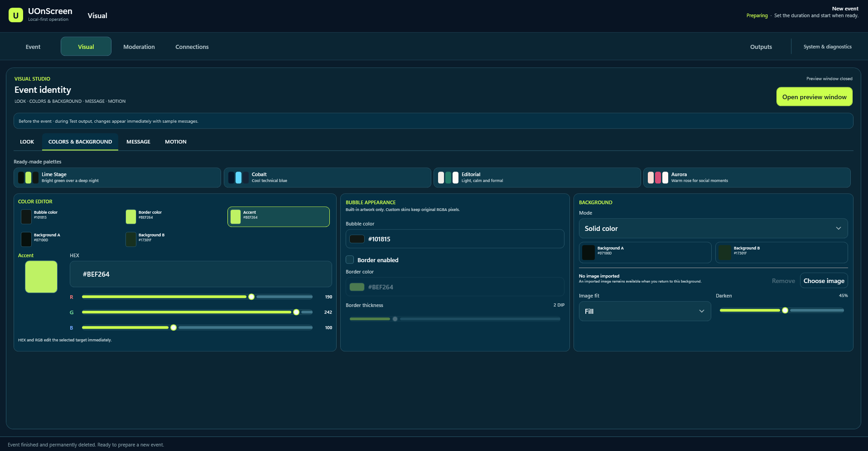Image resolution: width=868 pixels, height=451 pixels.
Task: Open the Image fit dropdown showing Fill
Action: pyautogui.click(x=645, y=311)
